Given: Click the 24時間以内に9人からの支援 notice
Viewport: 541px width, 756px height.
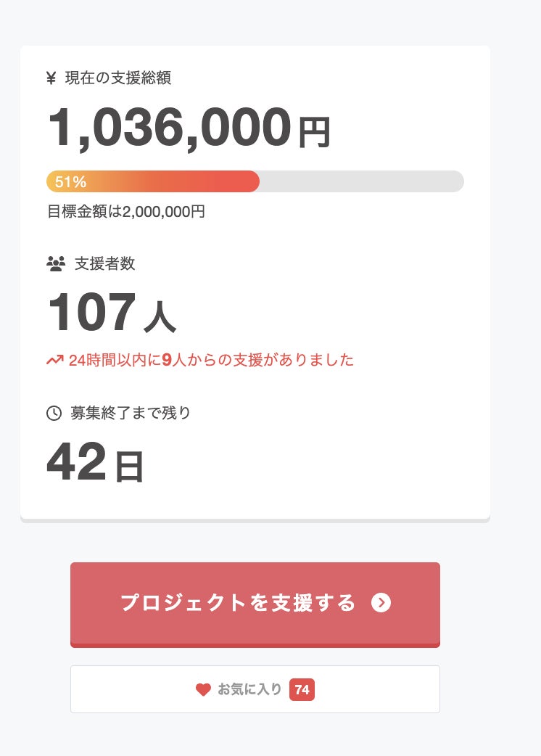Looking at the screenshot, I should click(211, 360).
